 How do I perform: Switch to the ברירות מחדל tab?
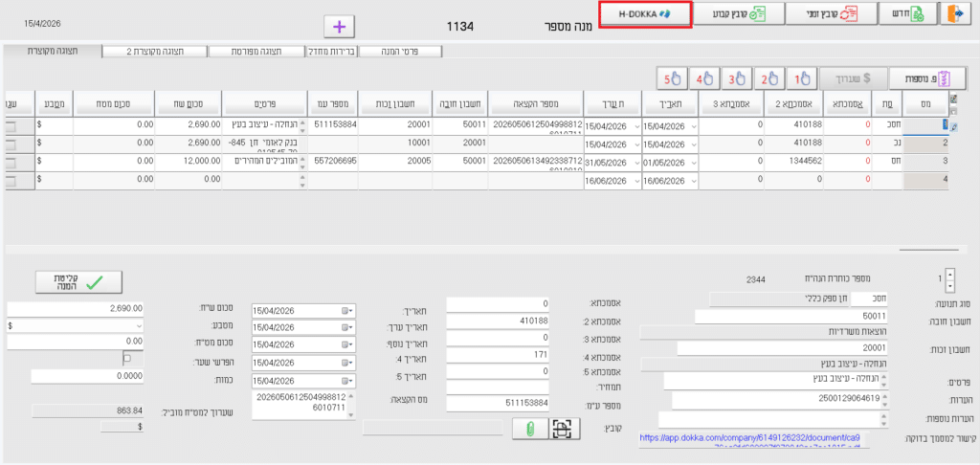click(332, 52)
